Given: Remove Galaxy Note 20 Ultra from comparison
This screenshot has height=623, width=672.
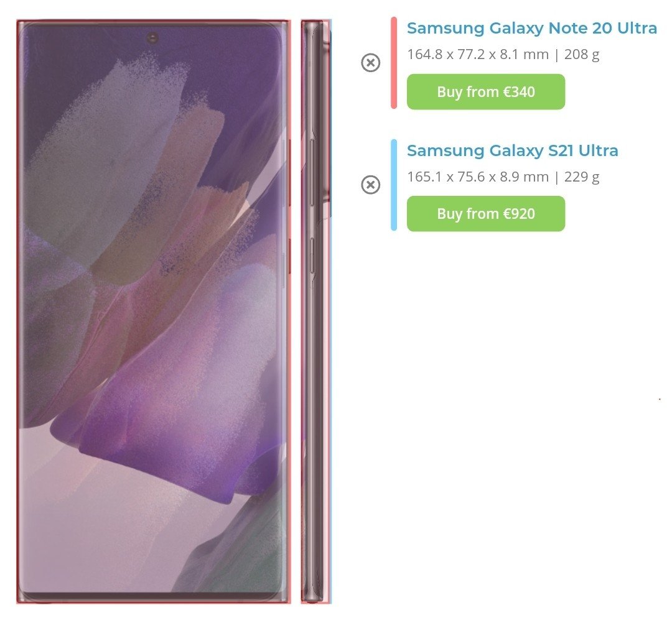Looking at the screenshot, I should point(370,63).
